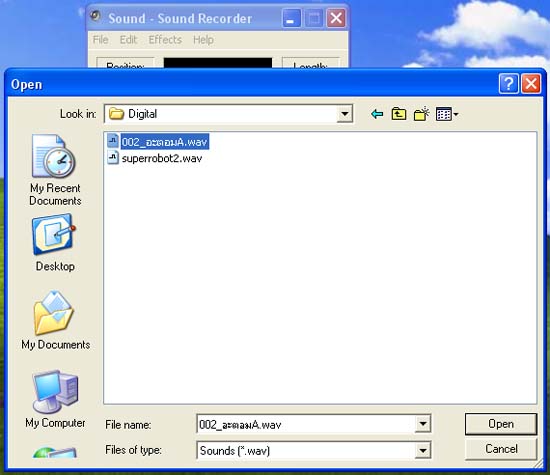Create a new folder with the toolbar icon
The image size is (550, 475).
pyautogui.click(x=421, y=114)
